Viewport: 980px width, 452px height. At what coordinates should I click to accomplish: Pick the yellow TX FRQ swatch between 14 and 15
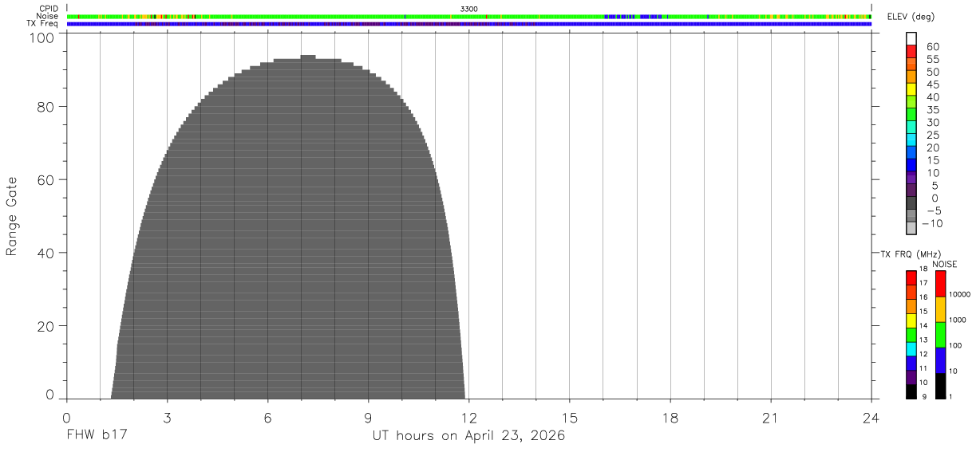[x=911, y=320]
